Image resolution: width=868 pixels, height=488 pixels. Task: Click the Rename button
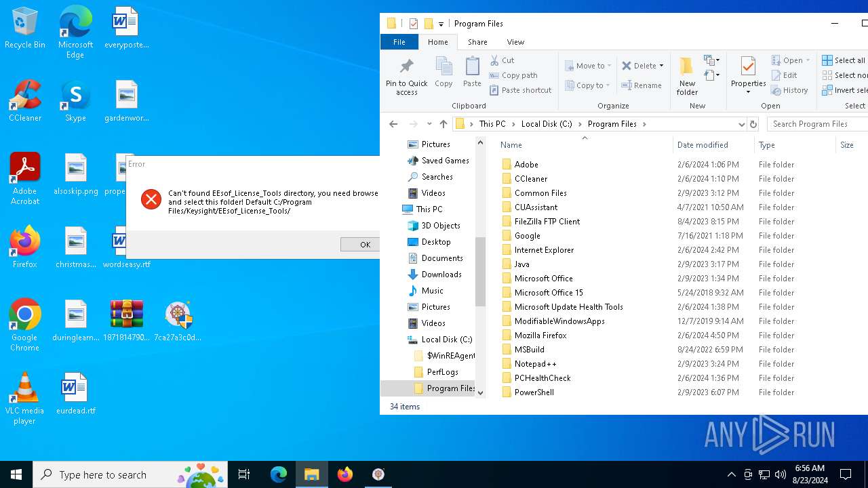(642, 85)
